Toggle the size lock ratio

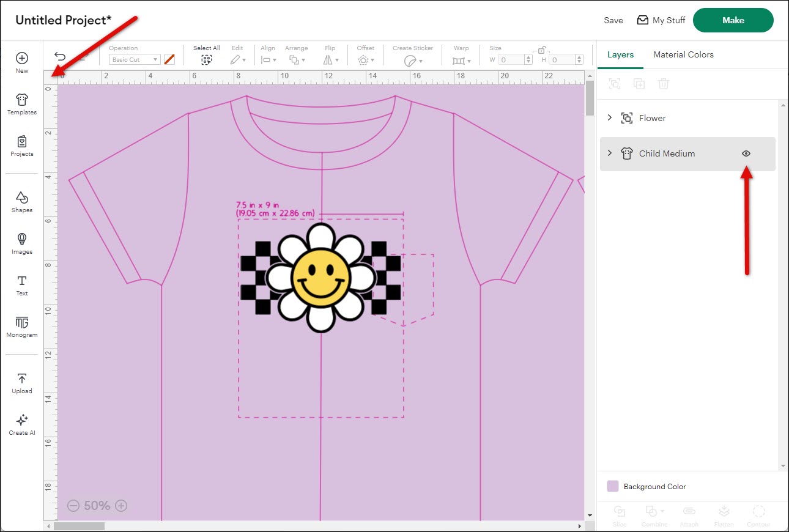pyautogui.click(x=541, y=49)
